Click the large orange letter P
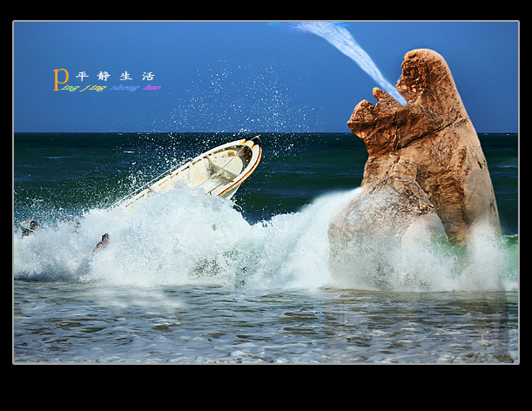Image resolution: width=532 pixels, height=411 pixels. click(59, 79)
